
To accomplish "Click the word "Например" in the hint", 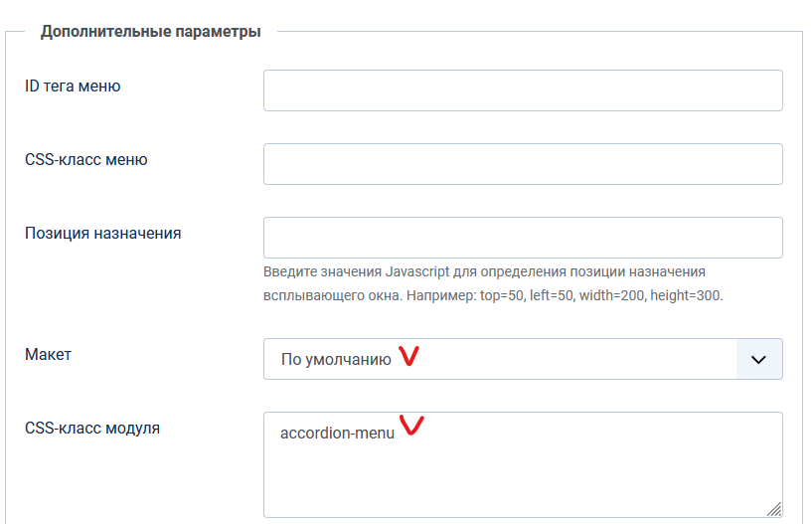I will point(439,296).
